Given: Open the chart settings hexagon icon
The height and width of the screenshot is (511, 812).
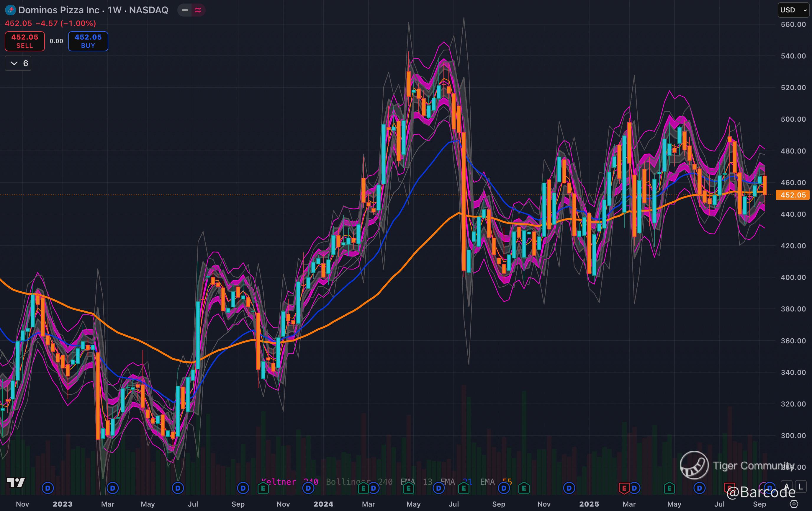Looking at the screenshot, I should [794, 504].
